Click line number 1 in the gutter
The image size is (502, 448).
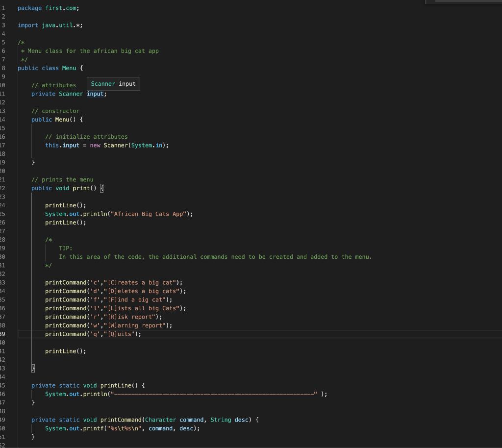click(x=3, y=8)
